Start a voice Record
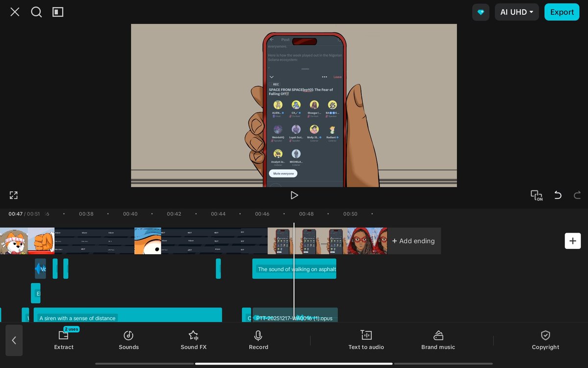Image resolution: width=588 pixels, height=368 pixels. (x=258, y=340)
